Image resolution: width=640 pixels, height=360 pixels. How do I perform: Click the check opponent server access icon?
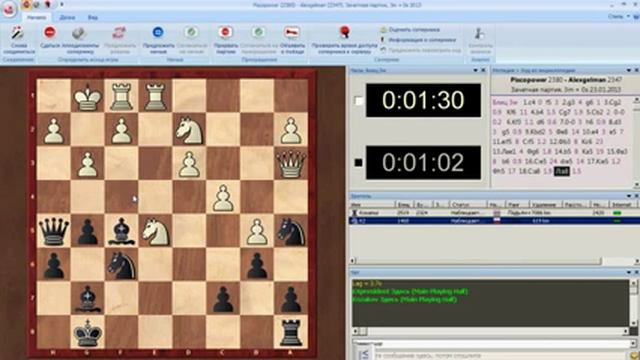345,32
